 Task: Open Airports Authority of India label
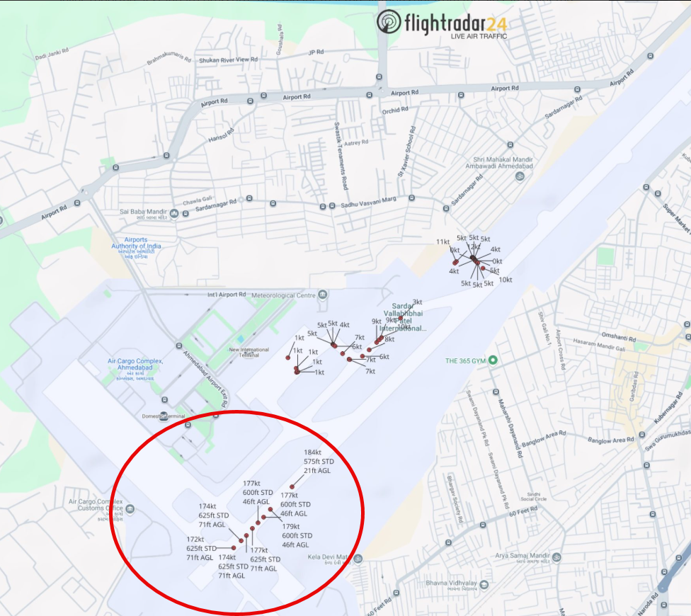pyautogui.click(x=136, y=243)
